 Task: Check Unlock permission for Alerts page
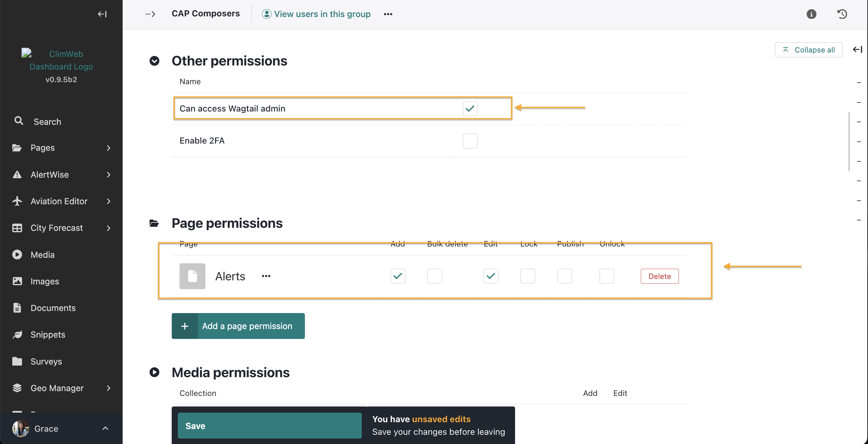(607, 276)
